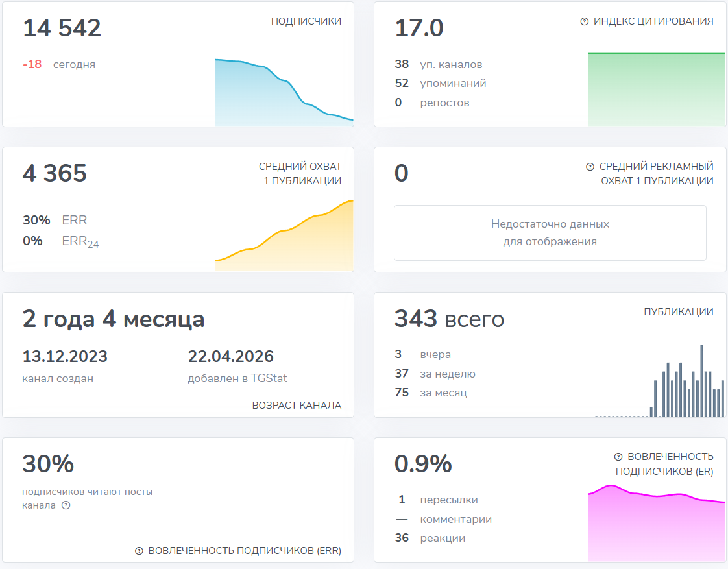The height and width of the screenshot is (569, 728).
Task: Select the '343 всего' publications total
Action: point(449,319)
